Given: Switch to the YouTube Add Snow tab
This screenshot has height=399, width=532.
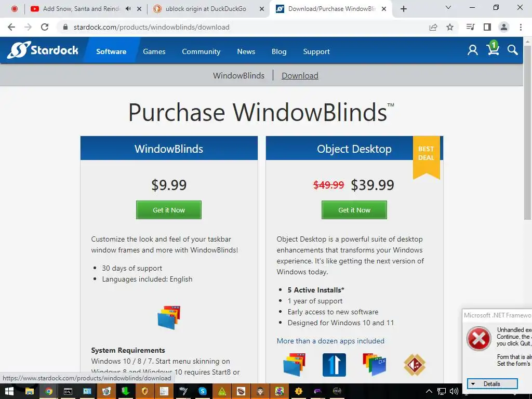Looking at the screenshot, I should [82, 9].
